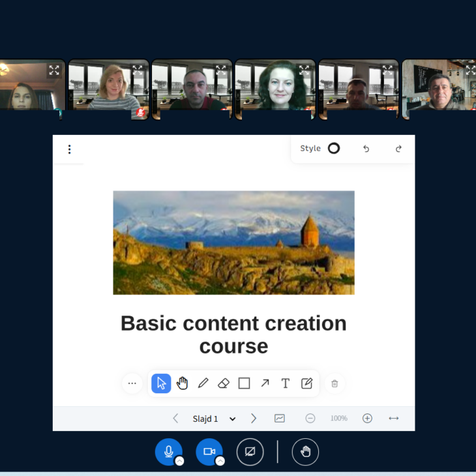Switch to the Hand pan tool
The image size is (476, 476).
pos(182,383)
